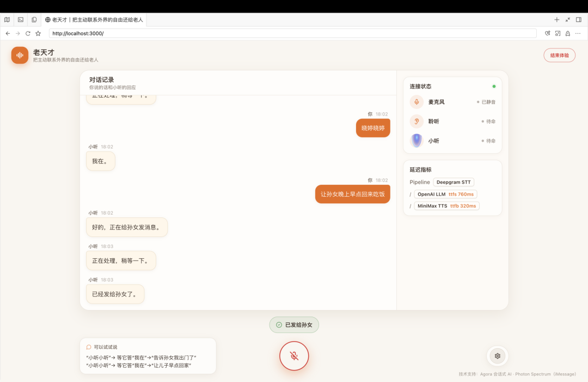Image resolution: width=588 pixels, height=382 pixels.
Task: Click the 小听 avatar in connection status
Action: pyautogui.click(x=416, y=141)
